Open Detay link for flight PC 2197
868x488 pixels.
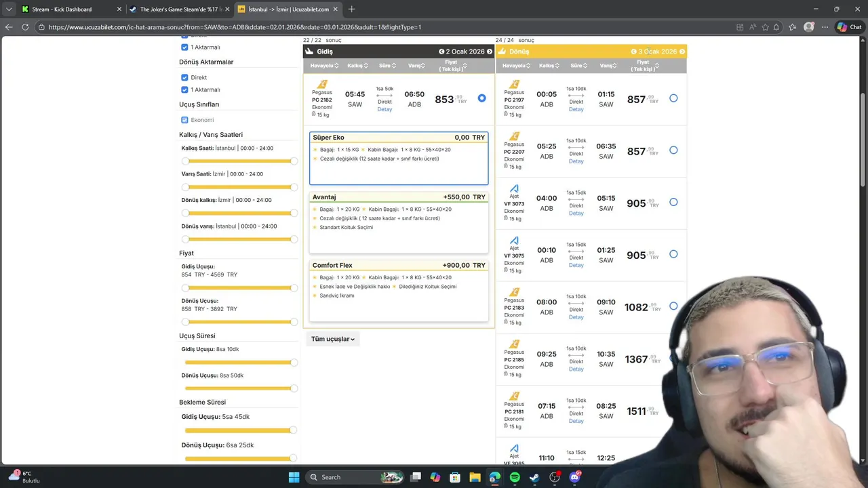point(576,109)
